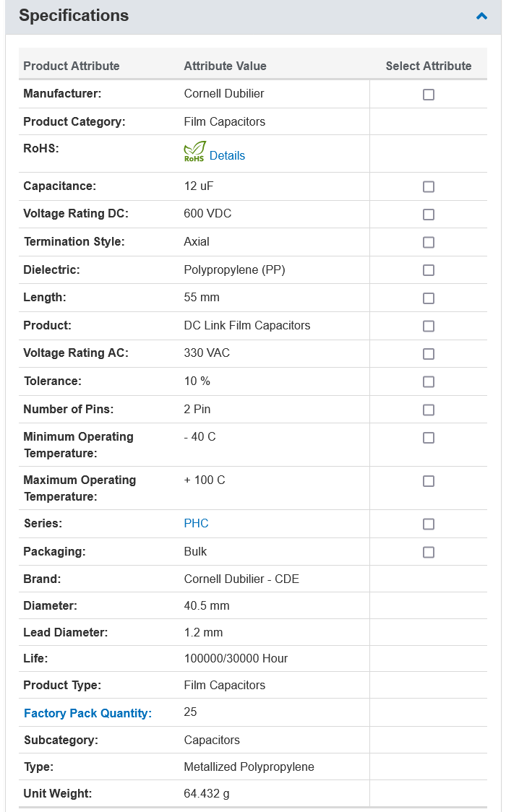Collapse the Specifications section chevron
506x812 pixels.
[481, 16]
